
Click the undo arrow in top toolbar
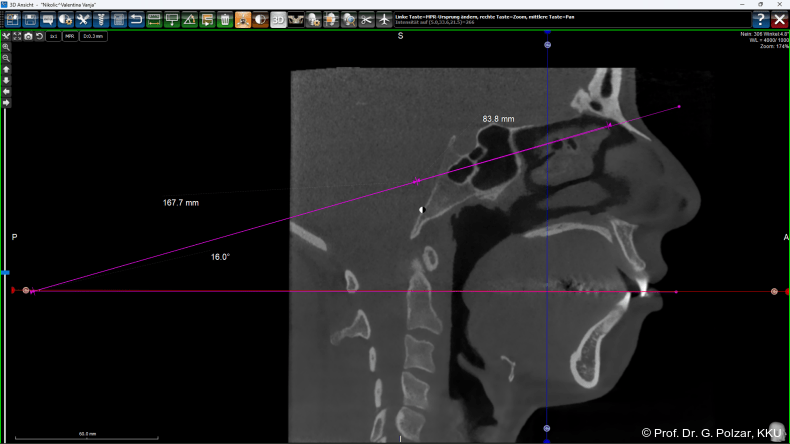(x=136, y=19)
